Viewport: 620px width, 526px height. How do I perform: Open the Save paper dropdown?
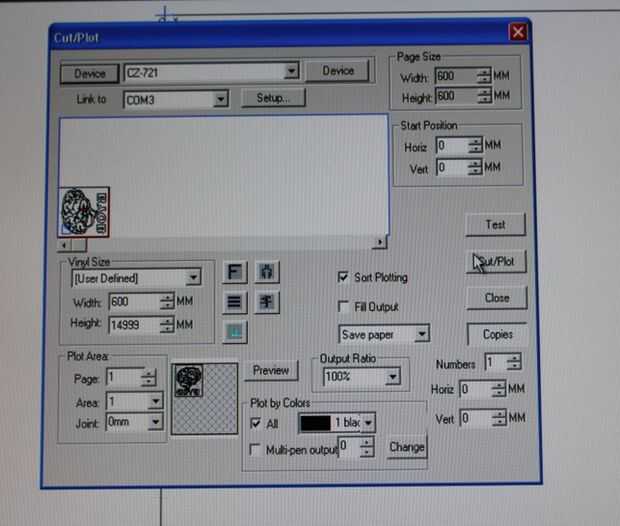pyautogui.click(x=422, y=334)
